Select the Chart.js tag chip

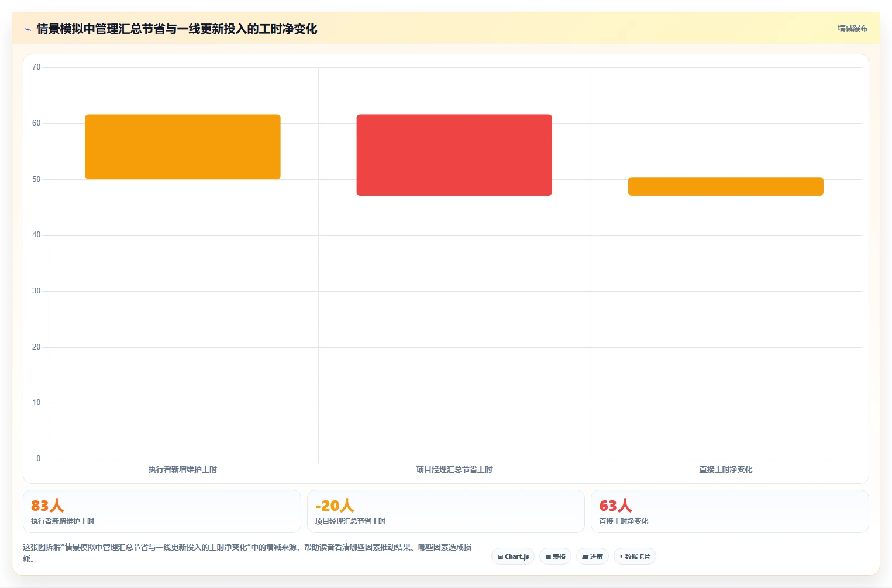(513, 556)
